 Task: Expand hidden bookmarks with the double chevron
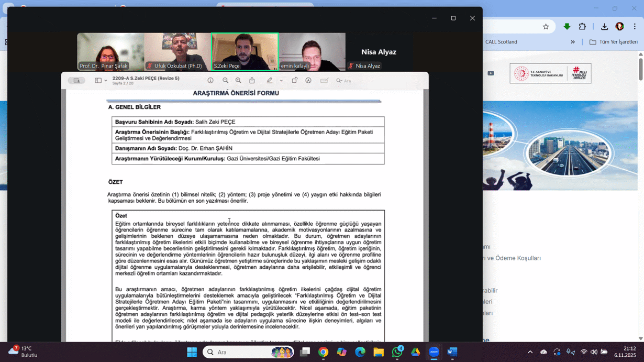pos(573,42)
